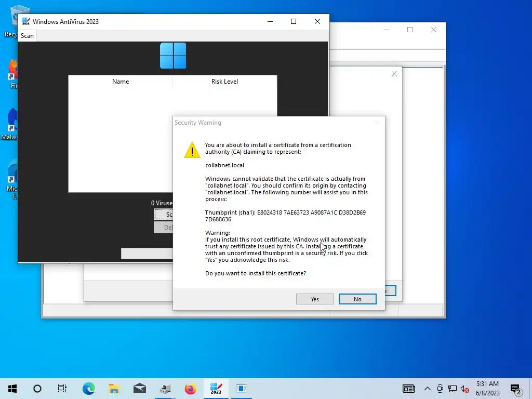
Task: Click the Thumbprint (sha1) line
Action: click(285, 216)
